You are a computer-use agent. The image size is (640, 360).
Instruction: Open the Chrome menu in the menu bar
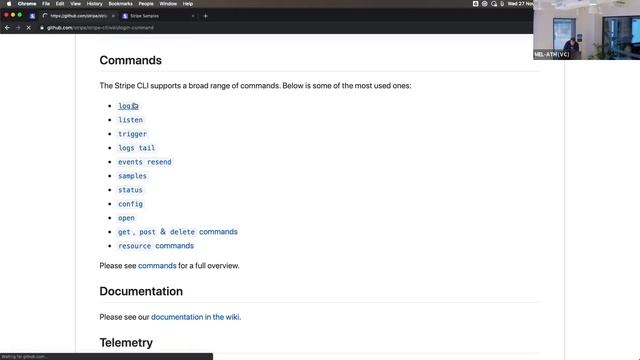[x=27, y=4]
